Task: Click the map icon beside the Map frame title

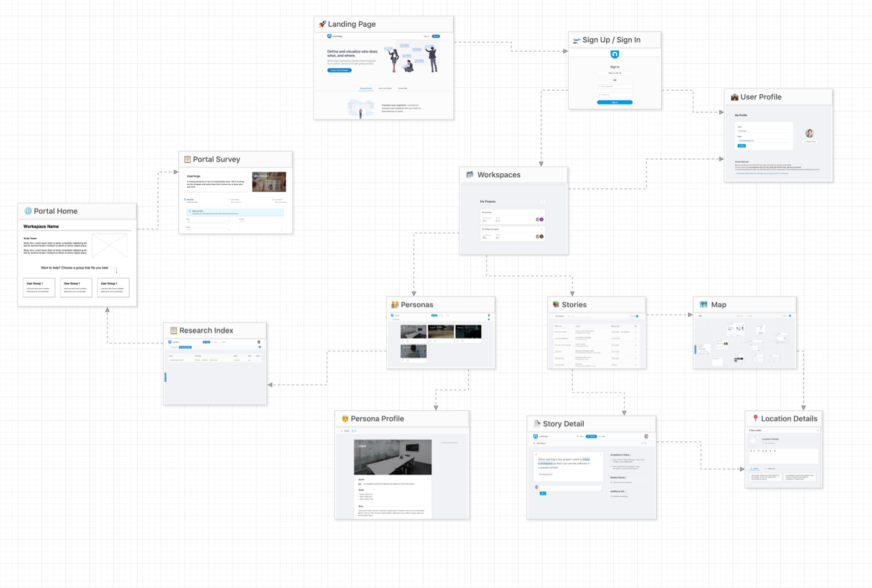Action: point(703,304)
